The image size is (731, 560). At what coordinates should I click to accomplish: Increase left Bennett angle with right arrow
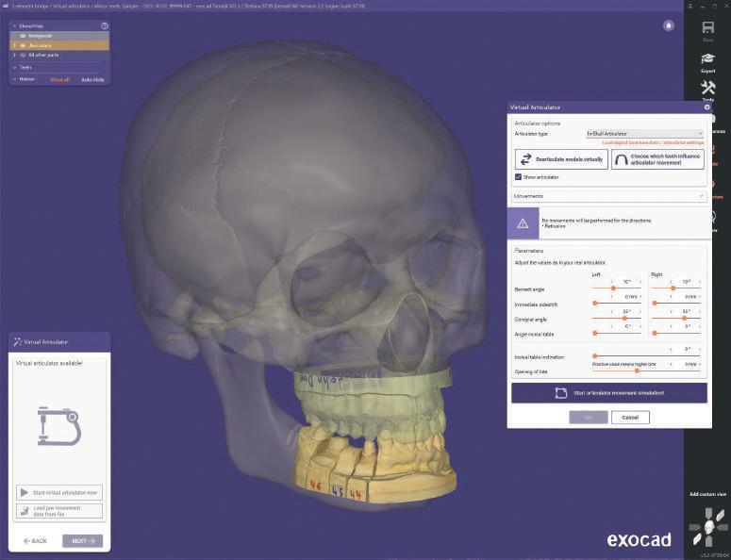tap(640, 282)
